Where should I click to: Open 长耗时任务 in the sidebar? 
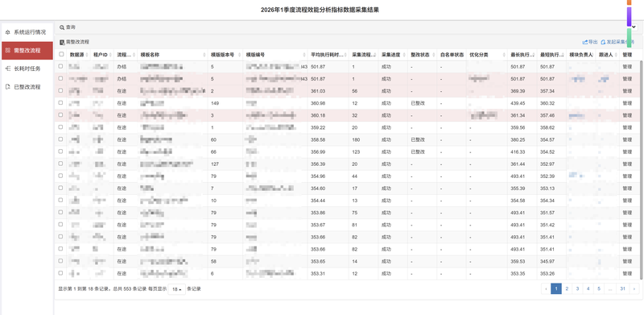click(27, 68)
